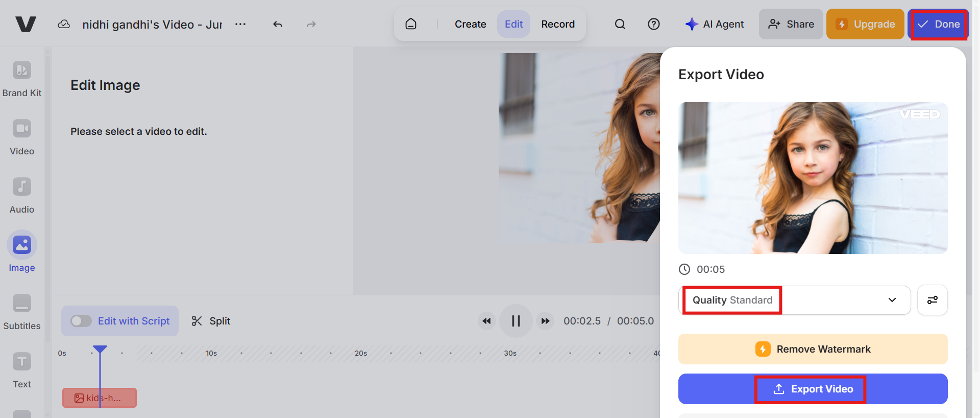Click the undo arrow icon
980x418 pixels.
pyautogui.click(x=278, y=24)
